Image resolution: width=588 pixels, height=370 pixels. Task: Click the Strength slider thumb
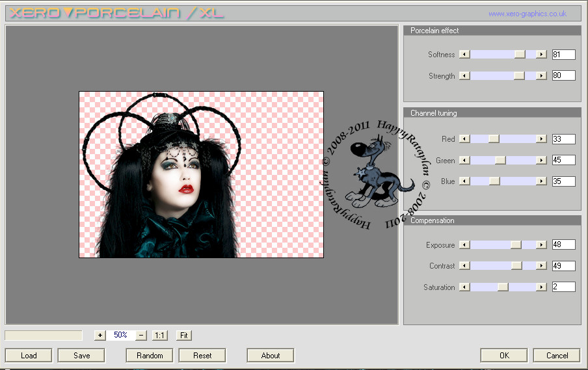click(519, 75)
